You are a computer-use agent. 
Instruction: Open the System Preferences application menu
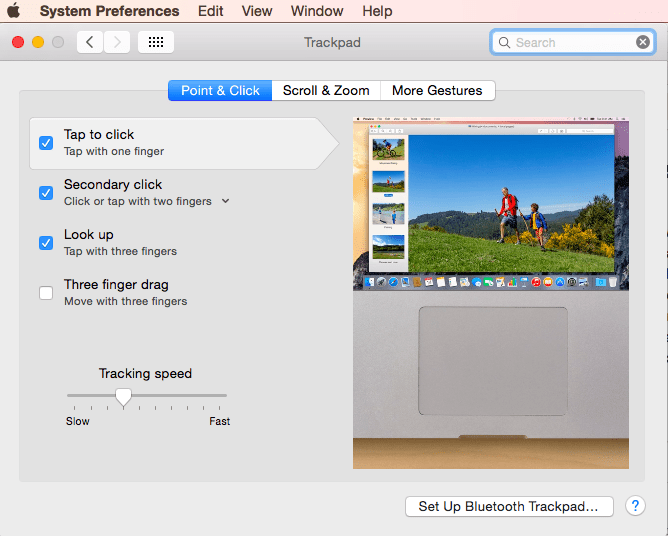pyautogui.click(x=109, y=11)
